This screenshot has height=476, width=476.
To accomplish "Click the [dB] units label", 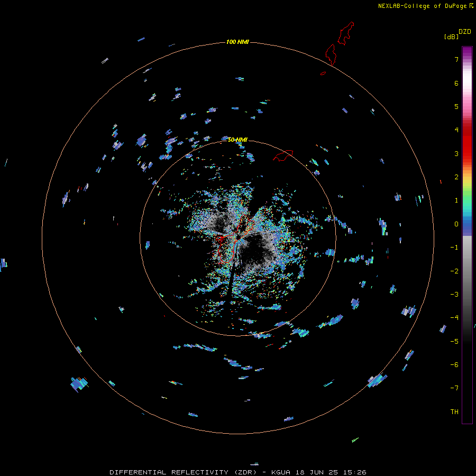I will (x=451, y=36).
